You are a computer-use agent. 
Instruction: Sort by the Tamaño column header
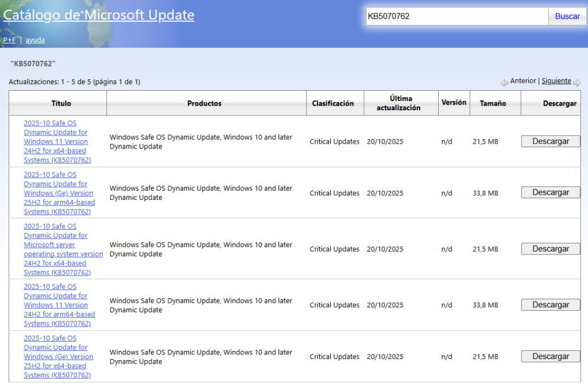(493, 103)
